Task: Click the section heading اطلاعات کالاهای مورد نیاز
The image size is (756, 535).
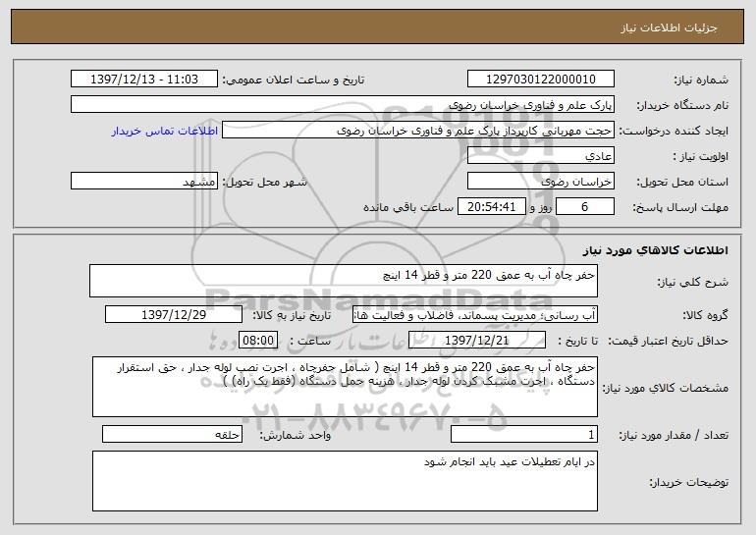Action: (655, 250)
